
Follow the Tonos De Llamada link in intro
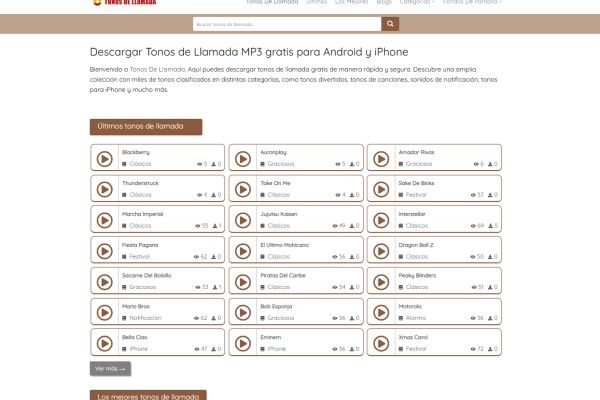[157, 69]
